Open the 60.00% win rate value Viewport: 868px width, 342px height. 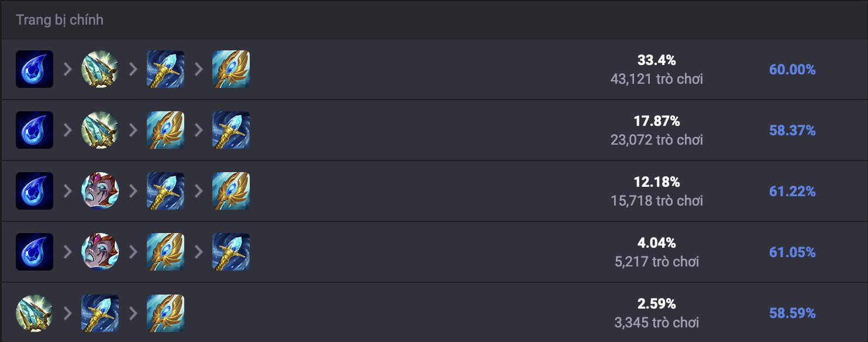click(792, 70)
